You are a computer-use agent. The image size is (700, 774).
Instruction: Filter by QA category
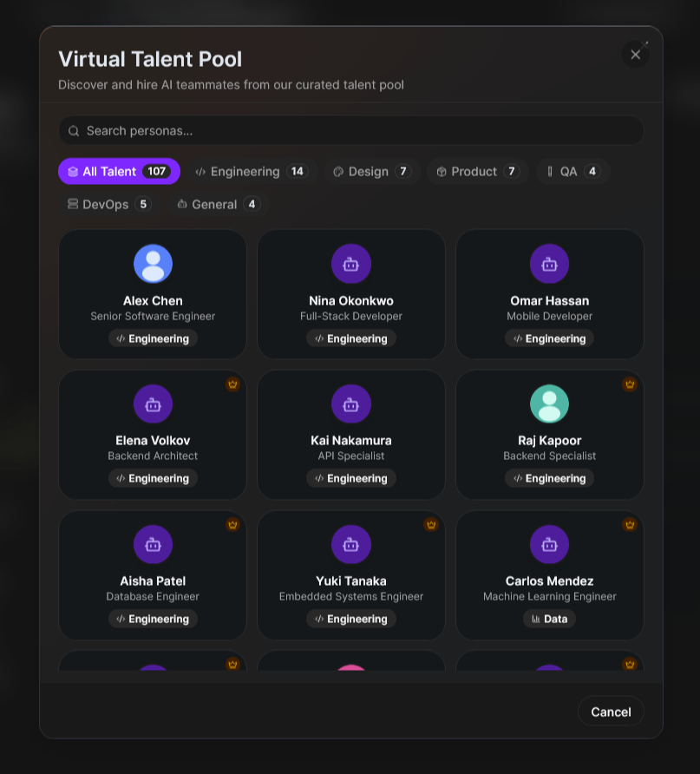point(572,172)
